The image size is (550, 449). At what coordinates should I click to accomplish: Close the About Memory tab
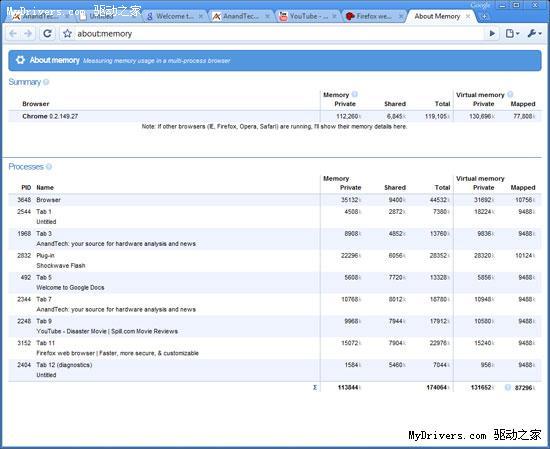click(x=468, y=16)
